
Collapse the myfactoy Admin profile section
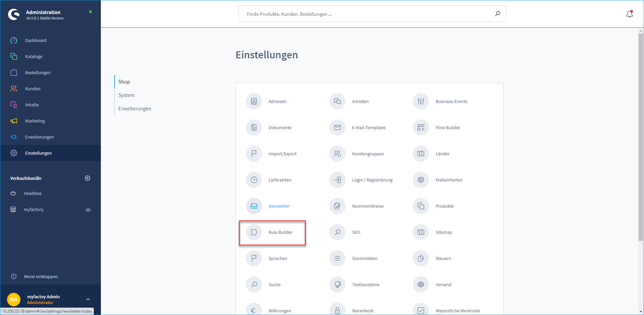point(88,299)
